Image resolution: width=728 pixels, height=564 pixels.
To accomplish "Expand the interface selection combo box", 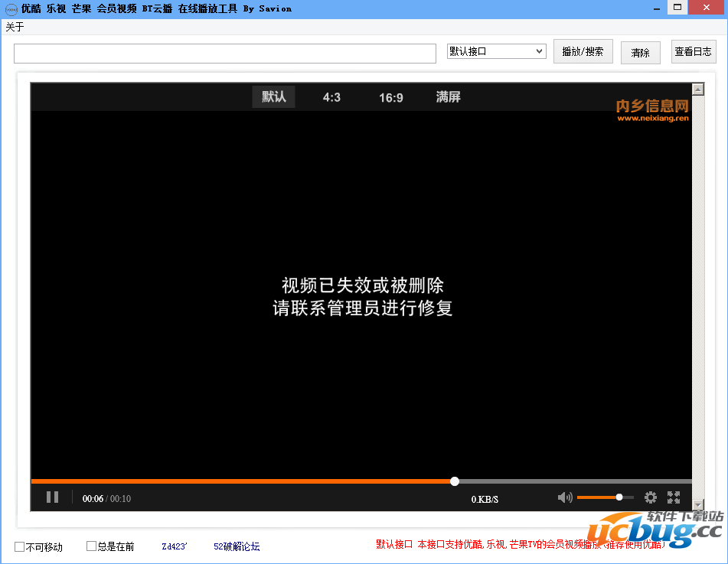I will (x=538, y=51).
